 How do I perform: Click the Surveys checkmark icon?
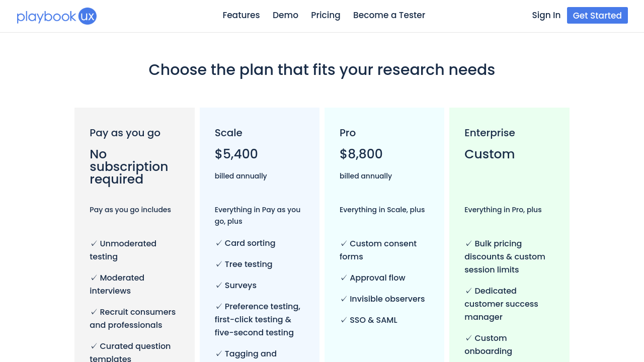tap(219, 286)
